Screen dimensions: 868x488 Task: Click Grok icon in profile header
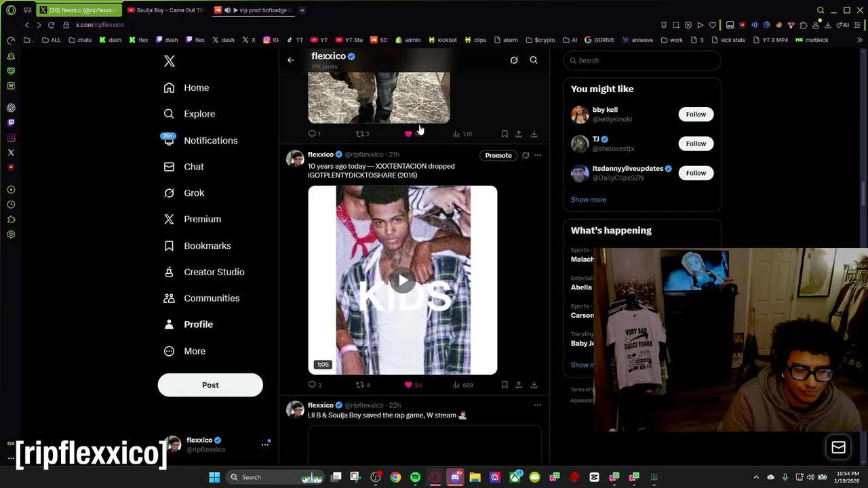tap(514, 60)
